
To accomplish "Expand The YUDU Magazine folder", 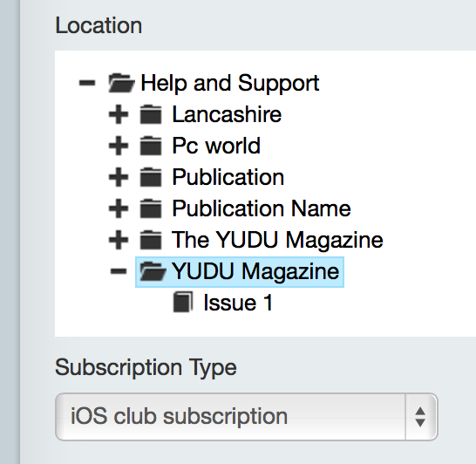I will pos(119,240).
